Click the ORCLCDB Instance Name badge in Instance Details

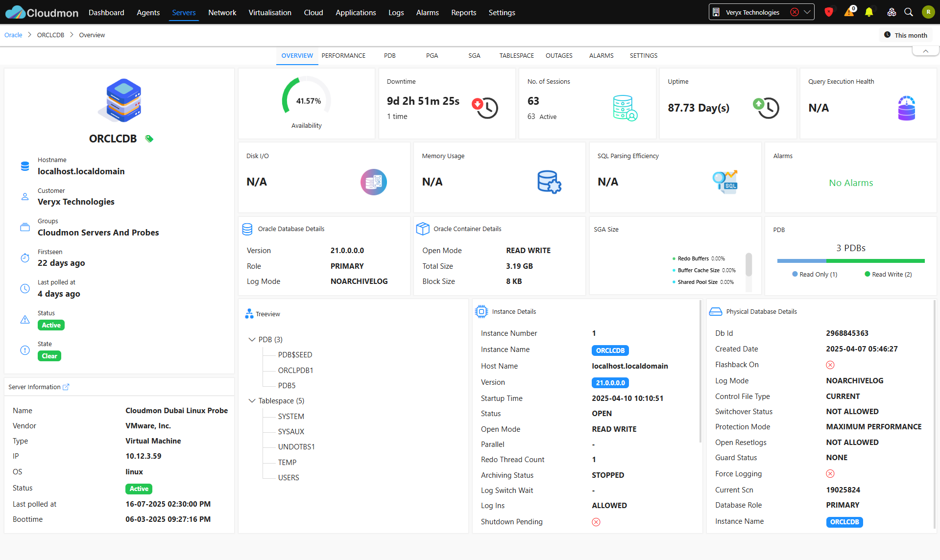tap(610, 350)
